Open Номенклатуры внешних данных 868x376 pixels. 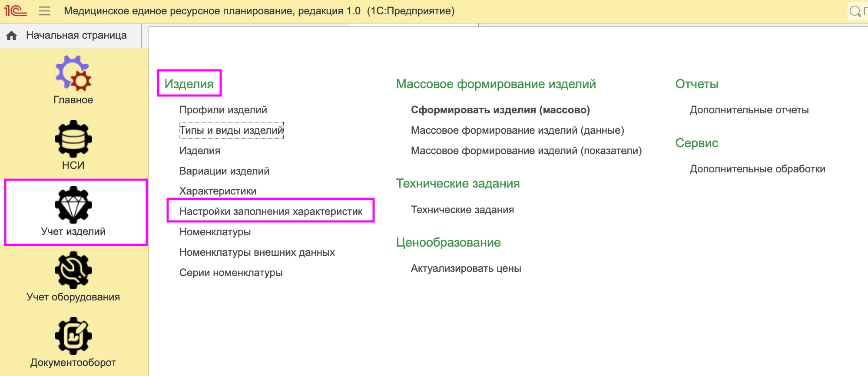point(257,252)
